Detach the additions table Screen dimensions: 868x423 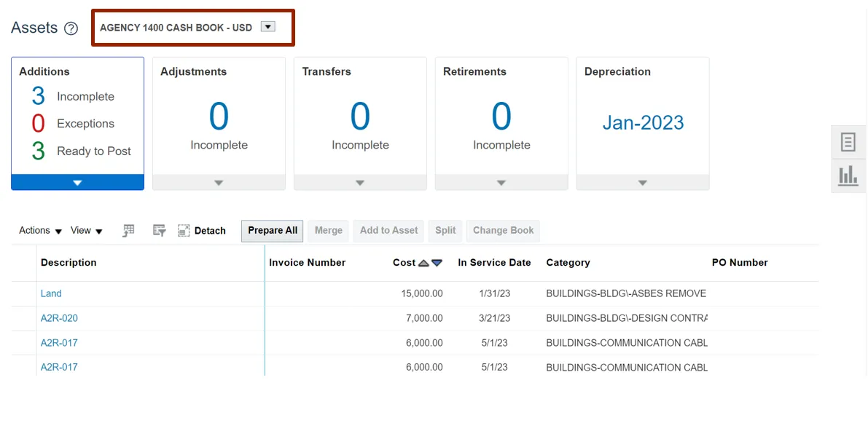tap(202, 231)
